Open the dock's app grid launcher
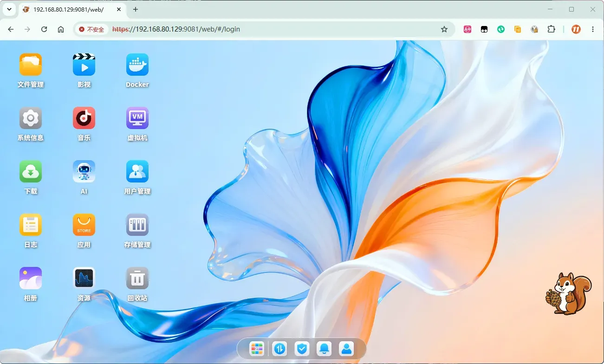604x364 pixels. pyautogui.click(x=257, y=348)
